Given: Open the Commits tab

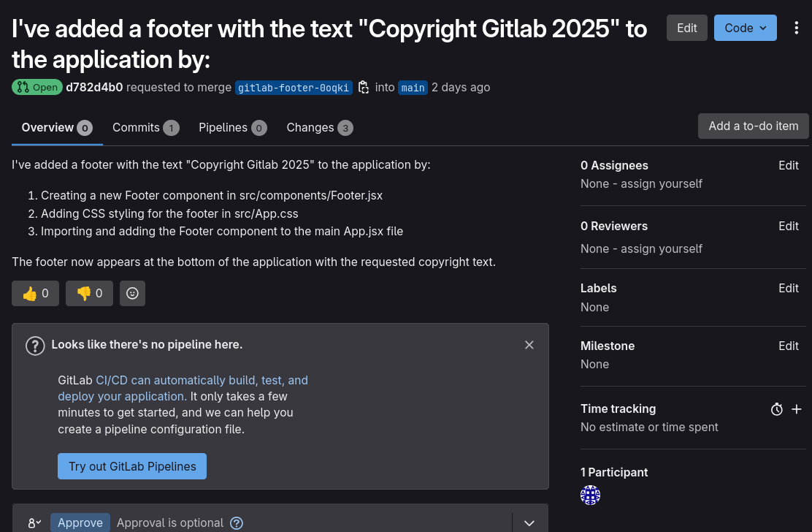Looking at the screenshot, I should click(x=145, y=127).
